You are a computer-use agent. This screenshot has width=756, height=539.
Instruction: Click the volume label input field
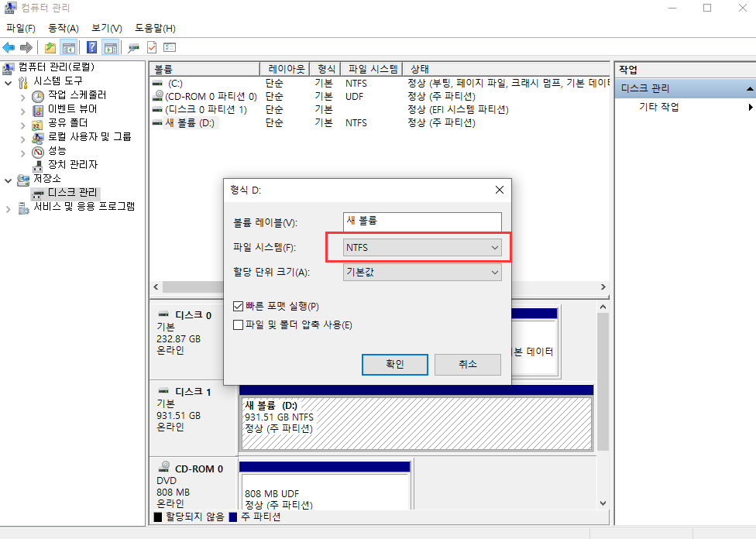click(x=422, y=221)
